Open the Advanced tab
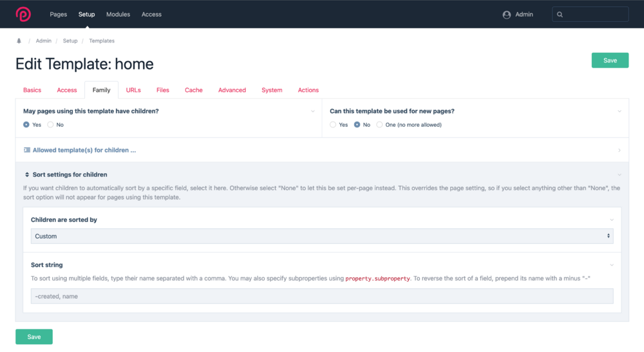Viewport: 644px width, 352px height. [x=232, y=90]
